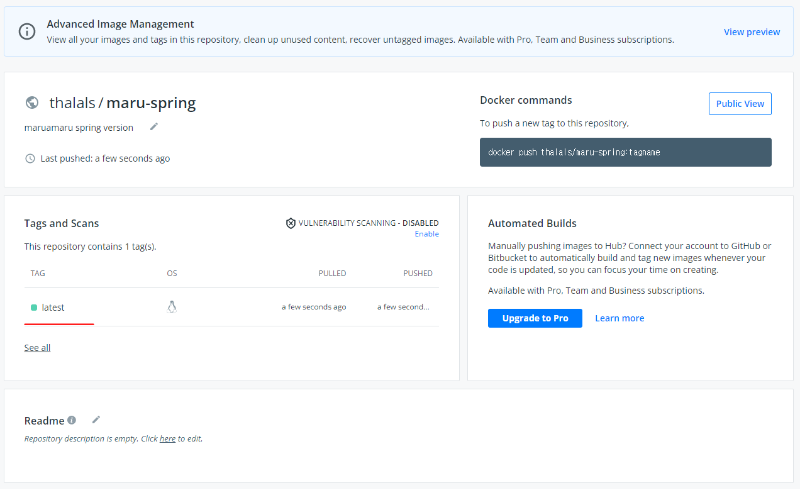Screen dimensions: 800x489
Task: Click the Readme heading
Action: [x=44, y=421]
